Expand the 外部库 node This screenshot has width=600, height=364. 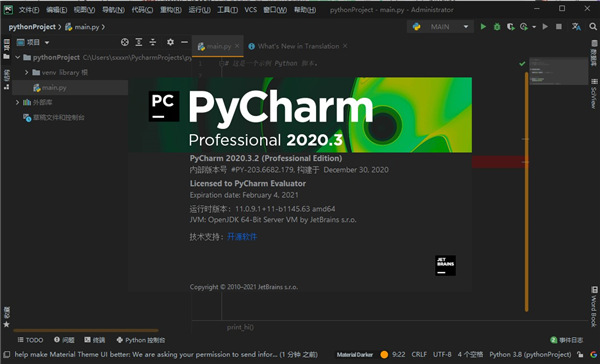coord(18,102)
